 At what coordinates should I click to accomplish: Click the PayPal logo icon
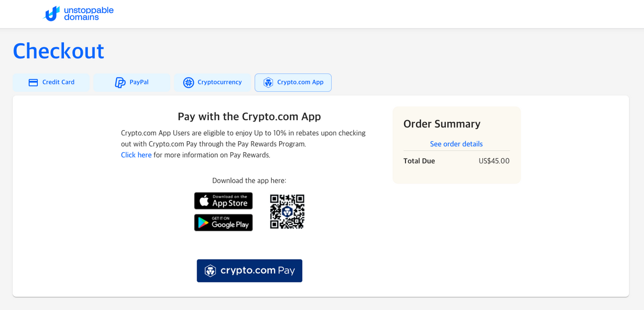click(120, 82)
